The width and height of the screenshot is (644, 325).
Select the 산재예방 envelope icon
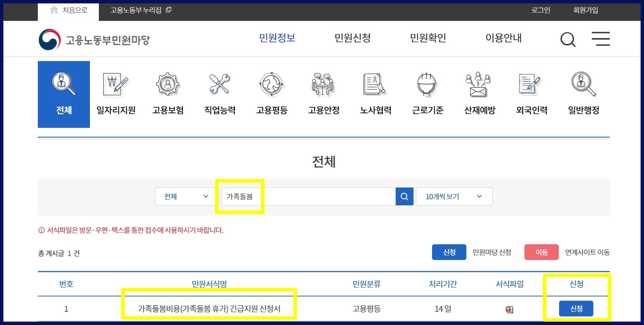pyautogui.click(x=478, y=85)
